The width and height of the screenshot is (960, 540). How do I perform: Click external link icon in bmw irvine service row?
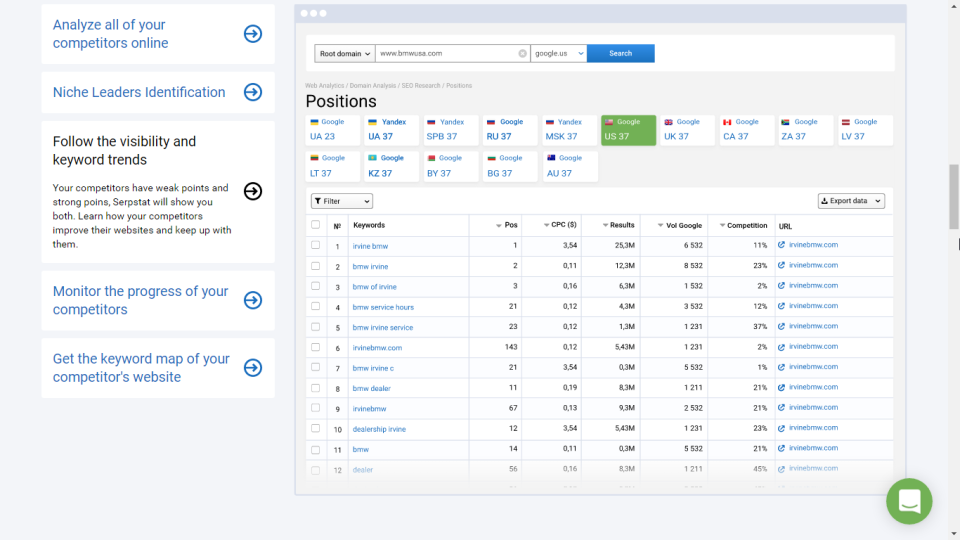pos(781,326)
